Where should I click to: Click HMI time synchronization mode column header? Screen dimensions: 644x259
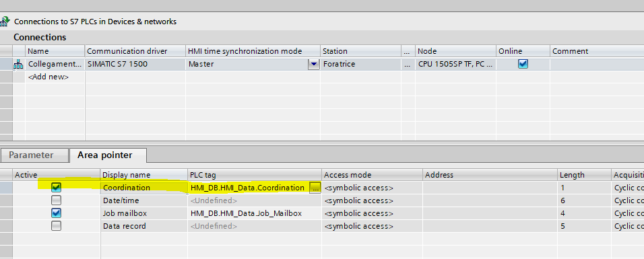click(x=253, y=51)
